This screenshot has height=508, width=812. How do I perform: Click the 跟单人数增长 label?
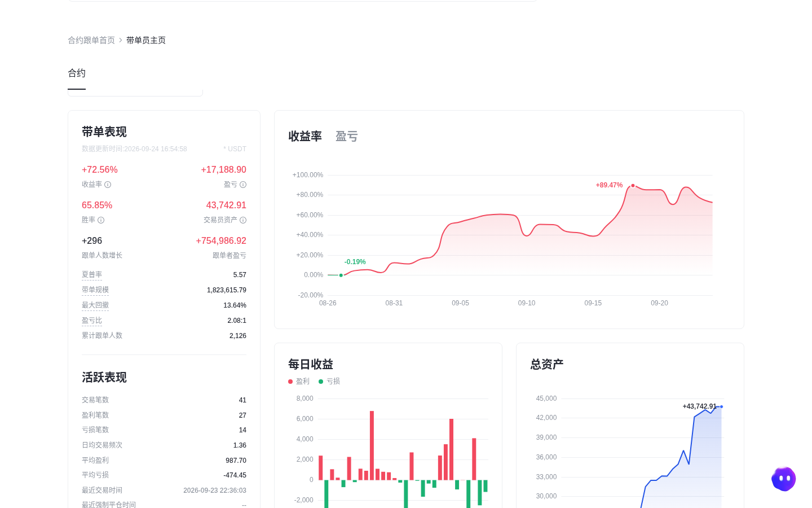click(102, 256)
